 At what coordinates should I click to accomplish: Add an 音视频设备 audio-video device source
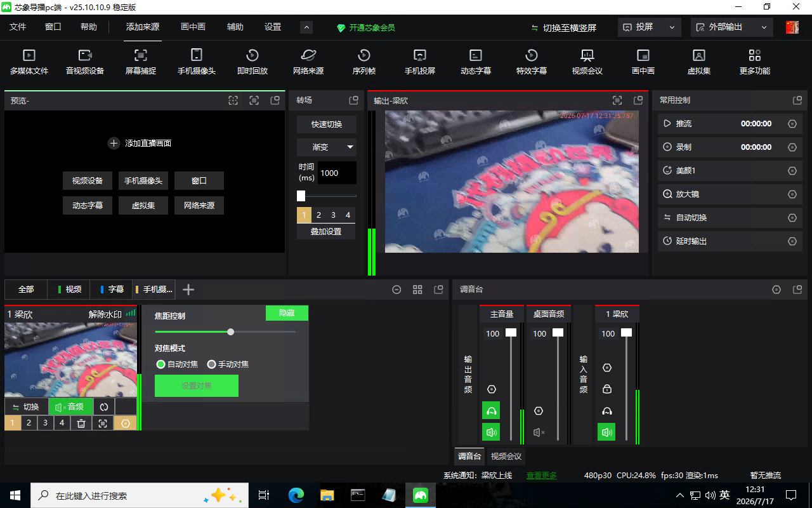coord(85,62)
